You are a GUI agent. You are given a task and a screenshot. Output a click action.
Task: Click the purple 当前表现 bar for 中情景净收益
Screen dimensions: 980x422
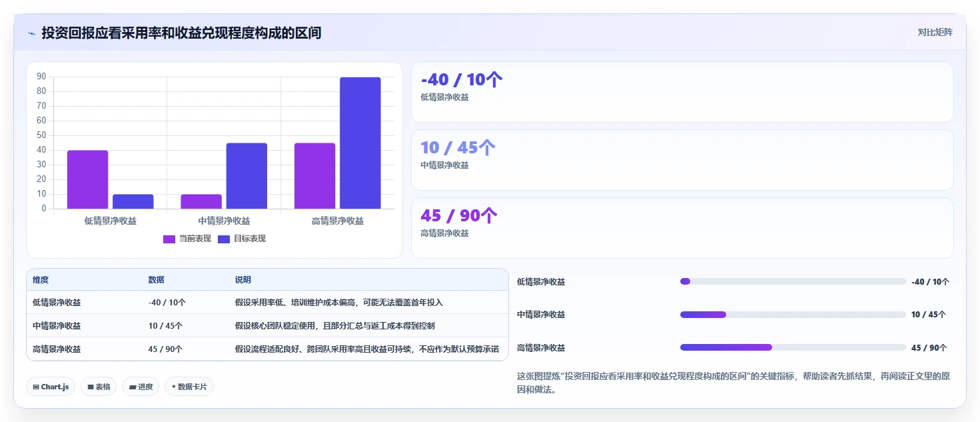201,201
